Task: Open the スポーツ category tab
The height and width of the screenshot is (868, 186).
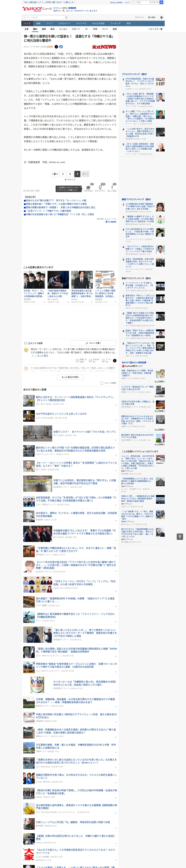Action: click(x=76, y=29)
